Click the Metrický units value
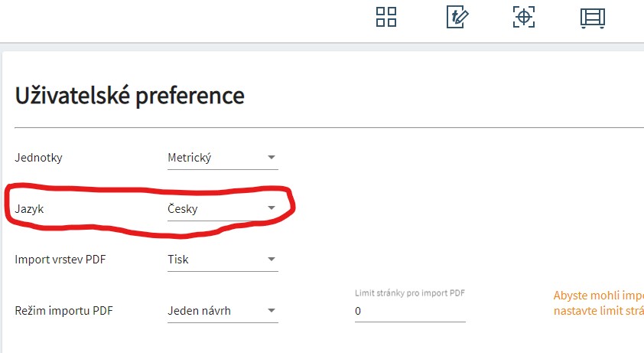This screenshot has height=353, width=644. coord(189,158)
